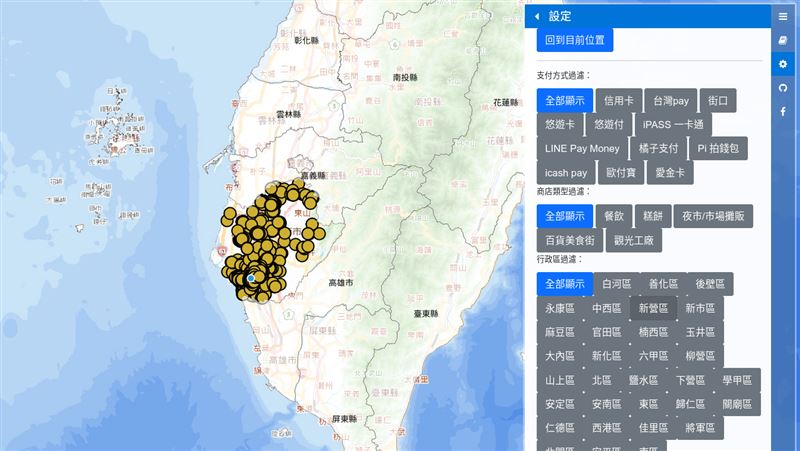Filter district by 新營區
The image size is (800, 451).
coord(654,308)
